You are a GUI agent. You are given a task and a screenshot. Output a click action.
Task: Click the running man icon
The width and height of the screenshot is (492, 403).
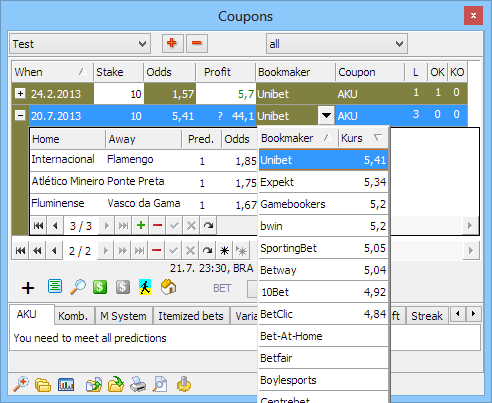click(x=145, y=287)
